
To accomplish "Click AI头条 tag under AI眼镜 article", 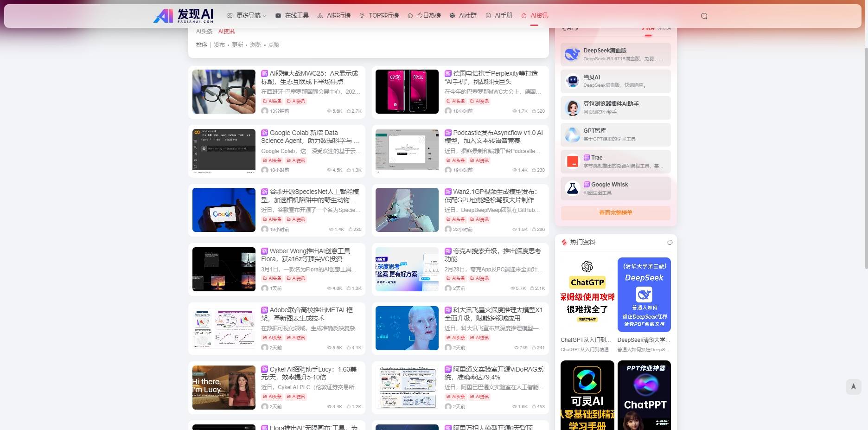I will click(272, 101).
